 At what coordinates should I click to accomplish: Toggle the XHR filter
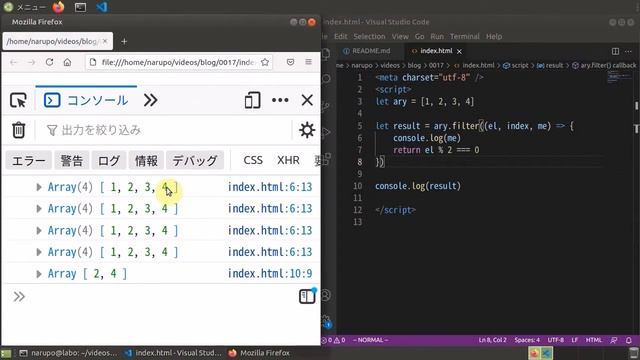289,160
